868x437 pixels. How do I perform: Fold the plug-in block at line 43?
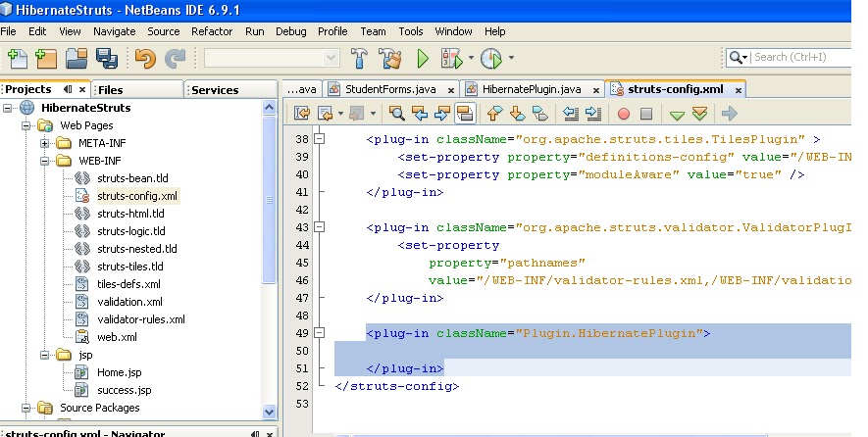coord(320,227)
